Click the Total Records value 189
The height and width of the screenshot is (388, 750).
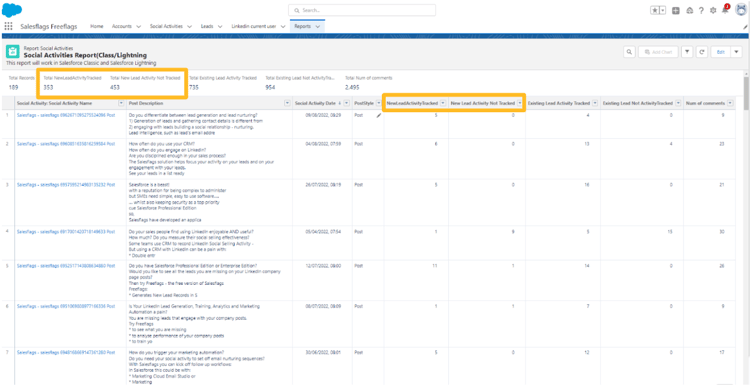click(x=14, y=88)
